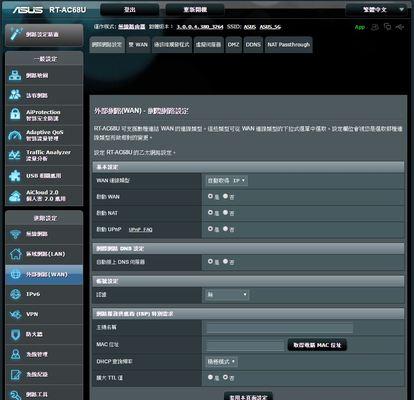Open the Authentication dropdown under account settings
Screen dimensions: 414x400
pos(227,294)
